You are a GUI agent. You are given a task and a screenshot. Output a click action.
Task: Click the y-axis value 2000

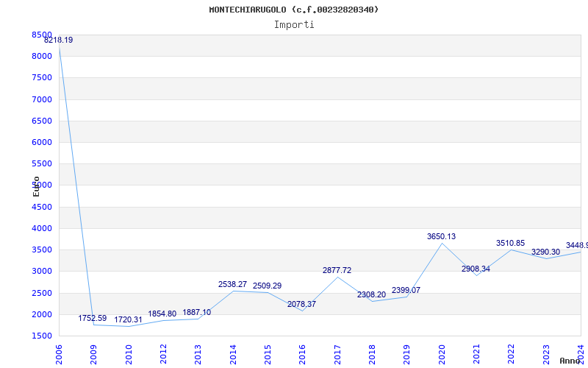point(42,314)
